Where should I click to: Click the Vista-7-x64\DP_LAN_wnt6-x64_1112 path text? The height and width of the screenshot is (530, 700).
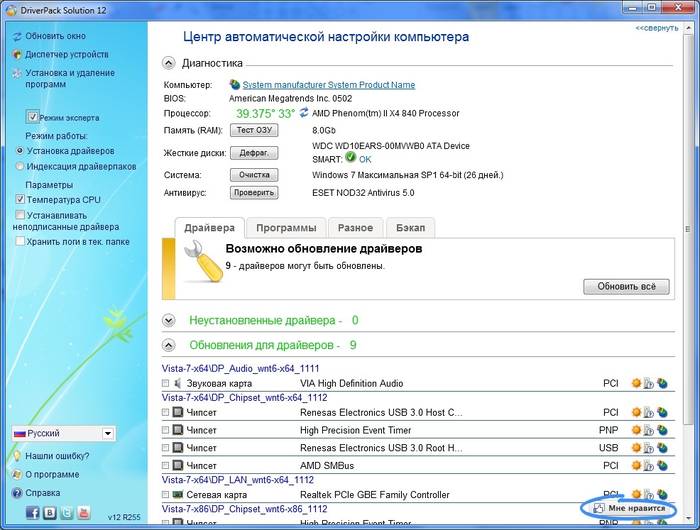point(238,480)
